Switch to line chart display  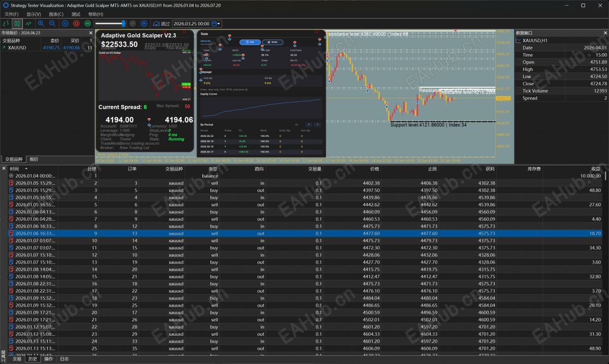28,23
